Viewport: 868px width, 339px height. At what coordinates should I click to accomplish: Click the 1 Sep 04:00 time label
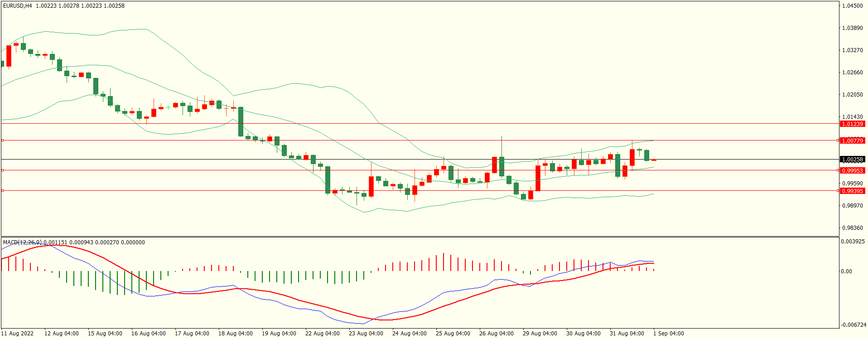click(x=668, y=334)
